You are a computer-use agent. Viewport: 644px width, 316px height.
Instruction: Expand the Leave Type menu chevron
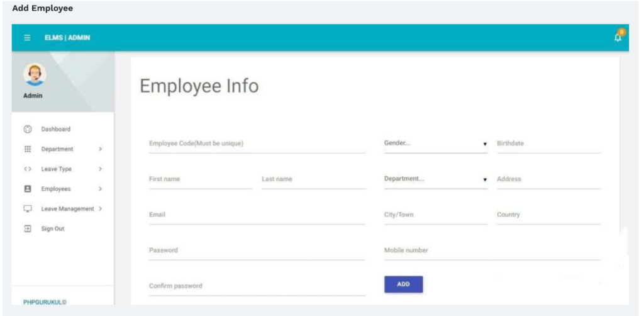100,169
